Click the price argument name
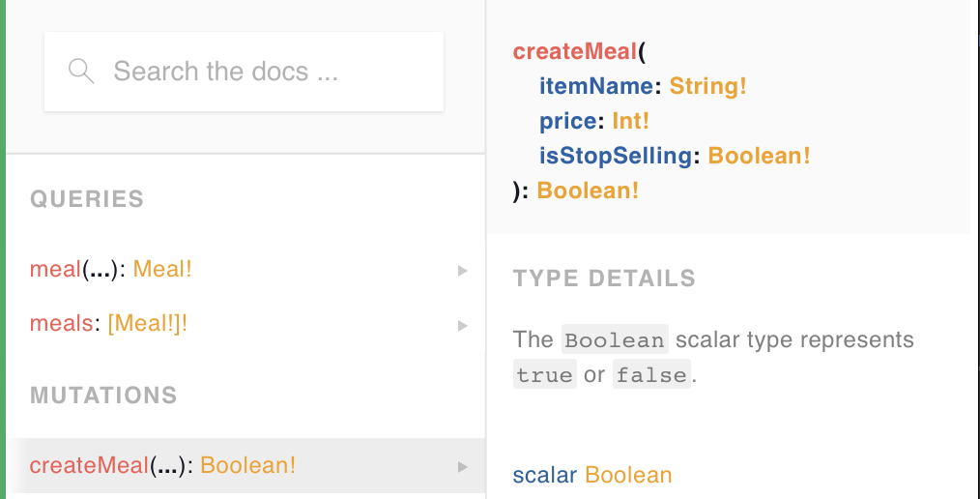Screen dimensions: 980x499 567,121
